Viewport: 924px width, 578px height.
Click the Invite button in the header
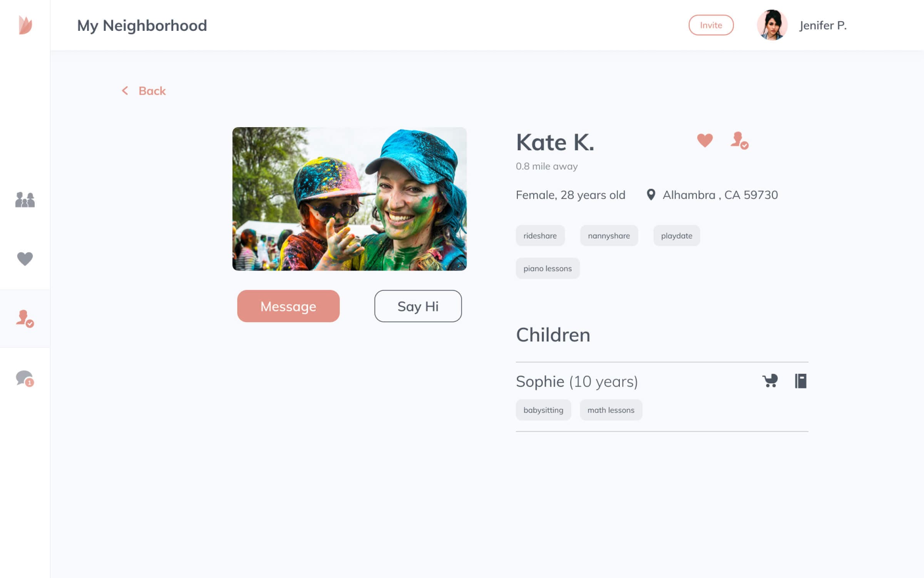pos(711,25)
